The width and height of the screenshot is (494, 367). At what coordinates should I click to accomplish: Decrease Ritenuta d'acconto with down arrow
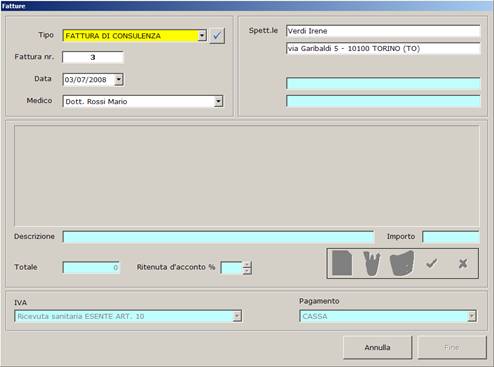click(247, 270)
